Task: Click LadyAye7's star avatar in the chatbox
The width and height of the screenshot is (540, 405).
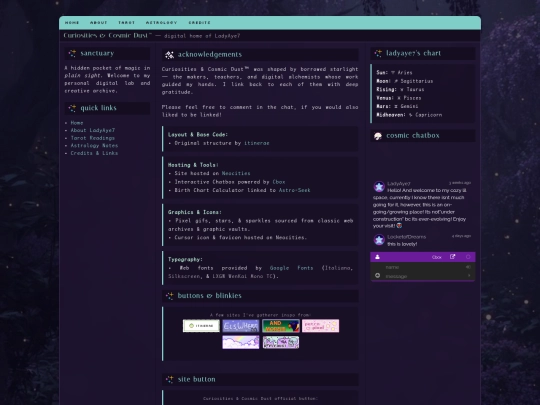Action: pyautogui.click(x=379, y=187)
